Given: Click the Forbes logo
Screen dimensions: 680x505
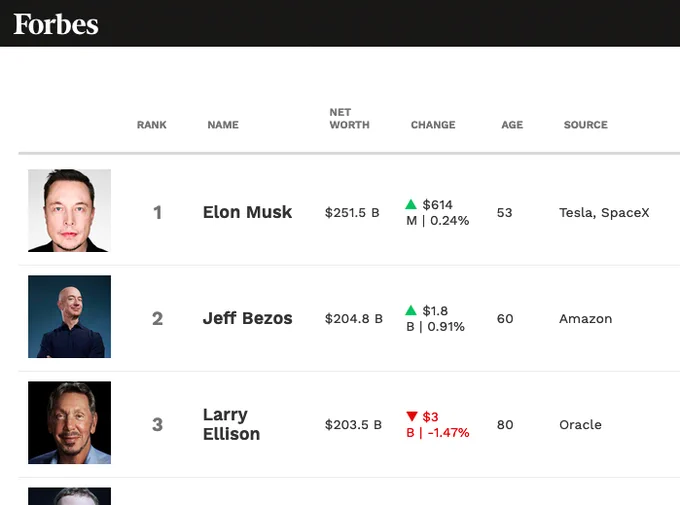Looking at the screenshot, I should tap(56, 24).
